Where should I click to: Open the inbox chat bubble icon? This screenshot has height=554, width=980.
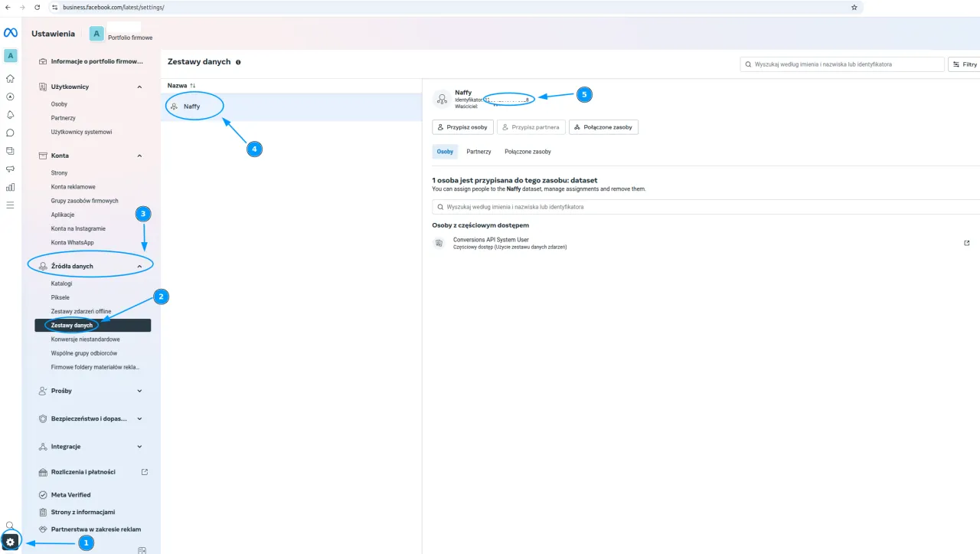11,133
